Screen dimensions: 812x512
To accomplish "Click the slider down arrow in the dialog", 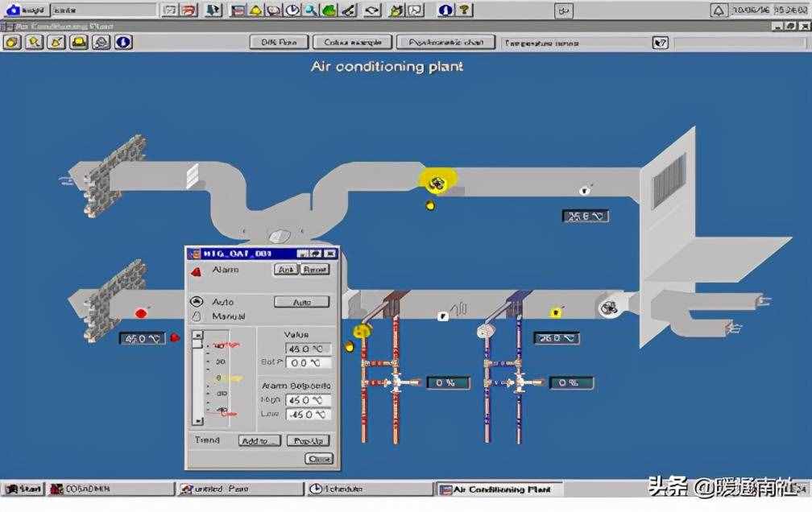I will point(197,421).
